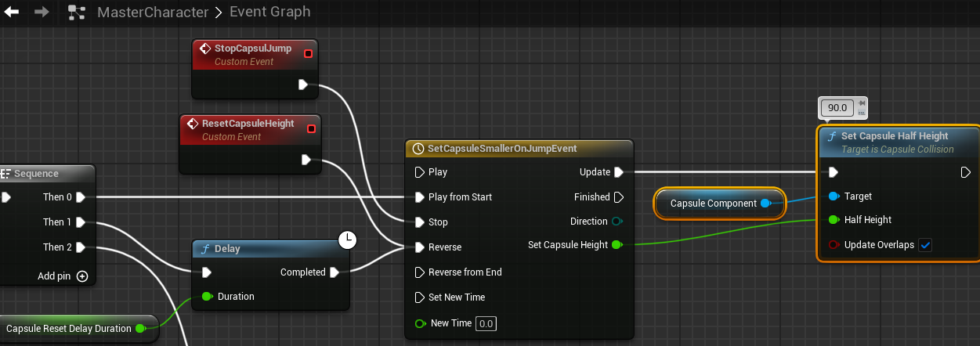Click ResetCapsuleHeight execution output pin
Viewport: 980px width, 346px height.
coord(306,160)
